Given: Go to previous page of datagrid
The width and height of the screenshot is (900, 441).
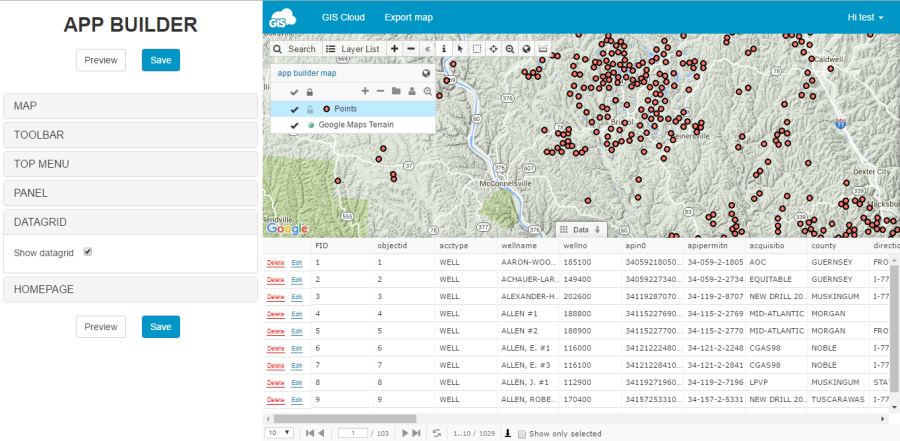Looking at the screenshot, I should click(321, 434).
